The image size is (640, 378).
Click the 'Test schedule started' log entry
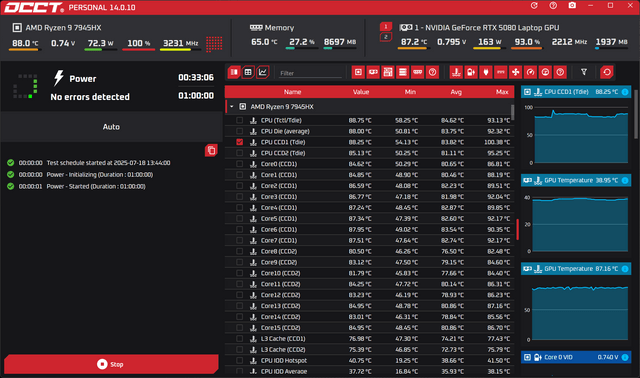pyautogui.click(x=108, y=163)
